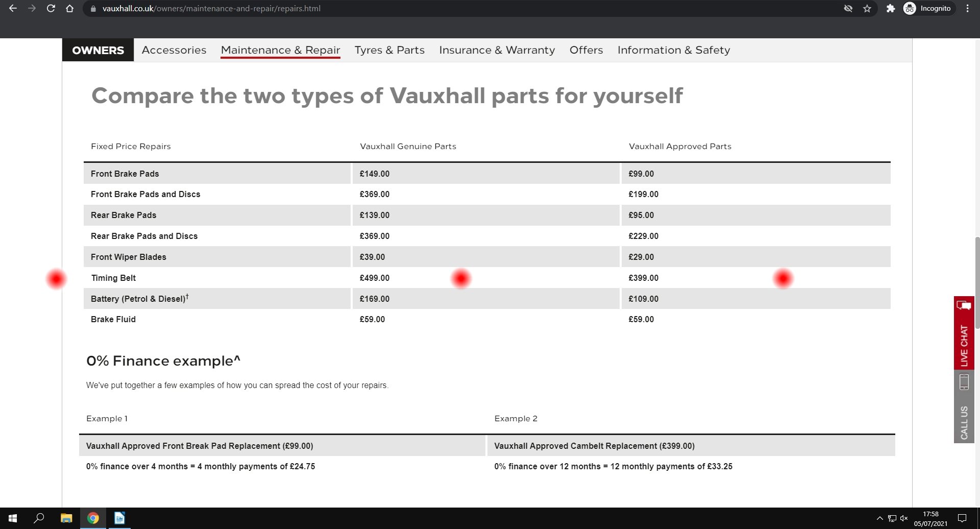Screen dimensions: 980x529
Task: Click the 'Example 1' heading
Action: pyautogui.click(x=107, y=419)
